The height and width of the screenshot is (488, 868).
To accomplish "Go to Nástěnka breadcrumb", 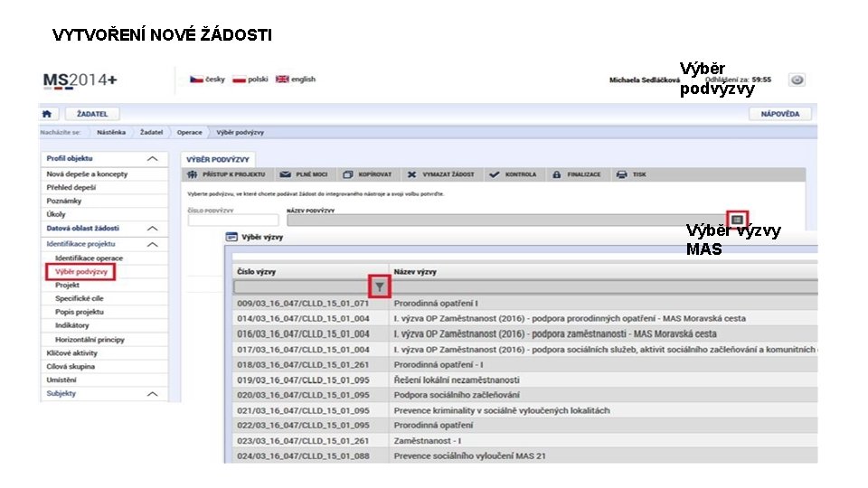I will (110, 132).
